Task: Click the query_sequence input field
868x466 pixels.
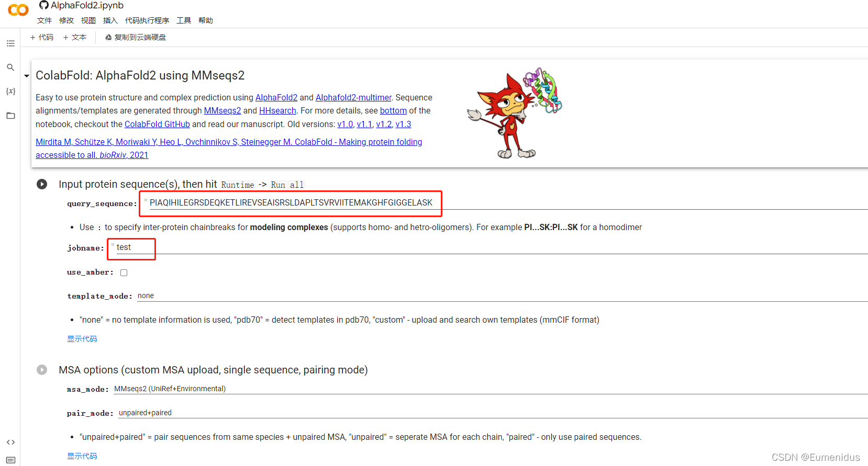Action: 291,203
